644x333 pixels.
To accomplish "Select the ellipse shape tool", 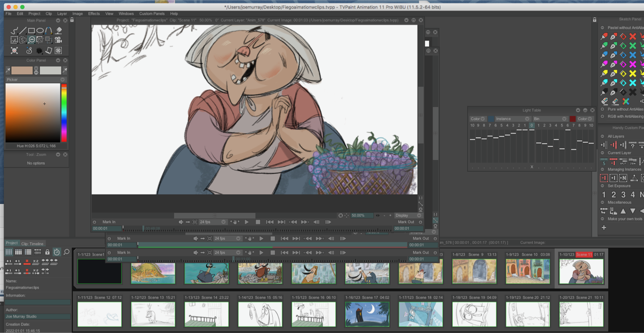I will (40, 31).
